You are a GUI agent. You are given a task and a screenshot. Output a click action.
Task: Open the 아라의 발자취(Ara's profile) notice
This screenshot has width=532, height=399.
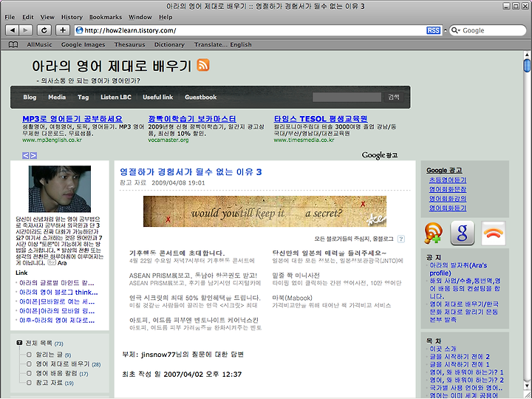tap(458, 269)
